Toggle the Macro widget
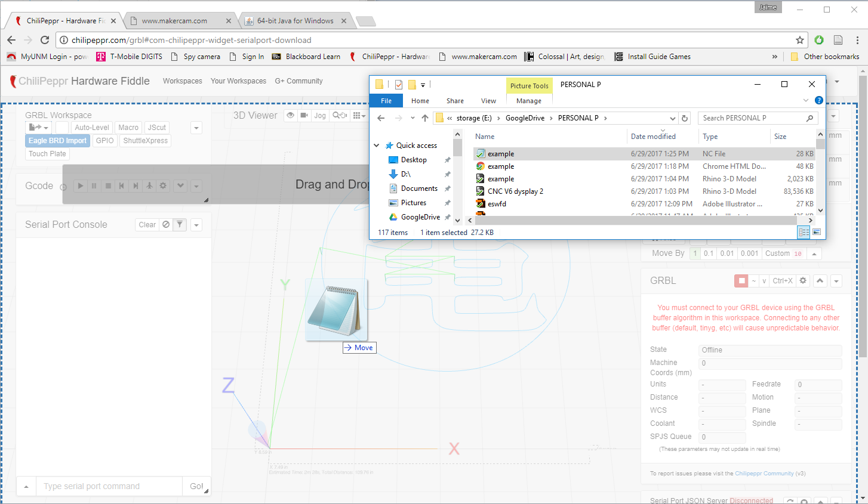The height and width of the screenshot is (504, 868). 128,128
